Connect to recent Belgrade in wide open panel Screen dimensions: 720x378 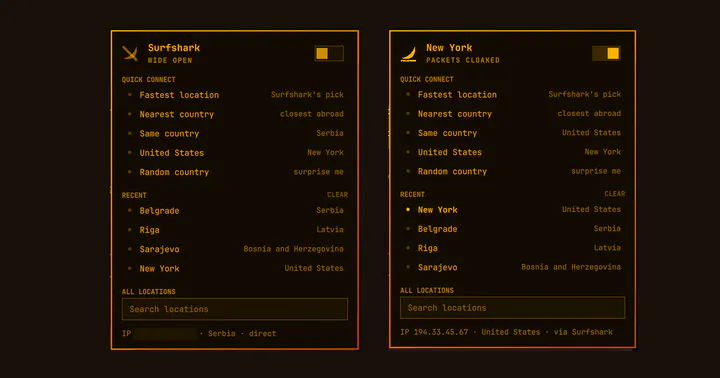pyautogui.click(x=235, y=211)
